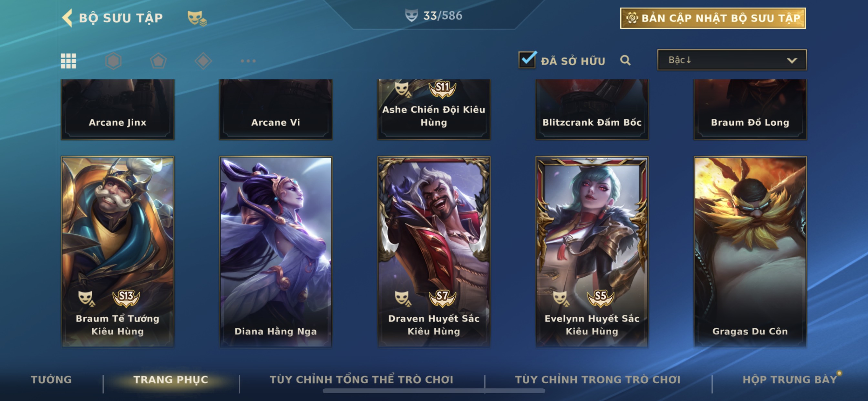Click the S7 badge on Draven card
This screenshot has height=401, width=868.
click(442, 298)
